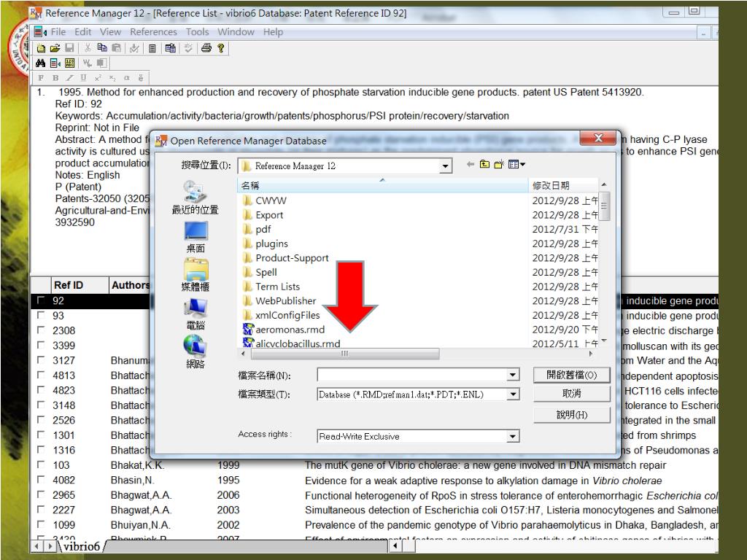
Task: Click the plain font F icon
Action: (41, 78)
